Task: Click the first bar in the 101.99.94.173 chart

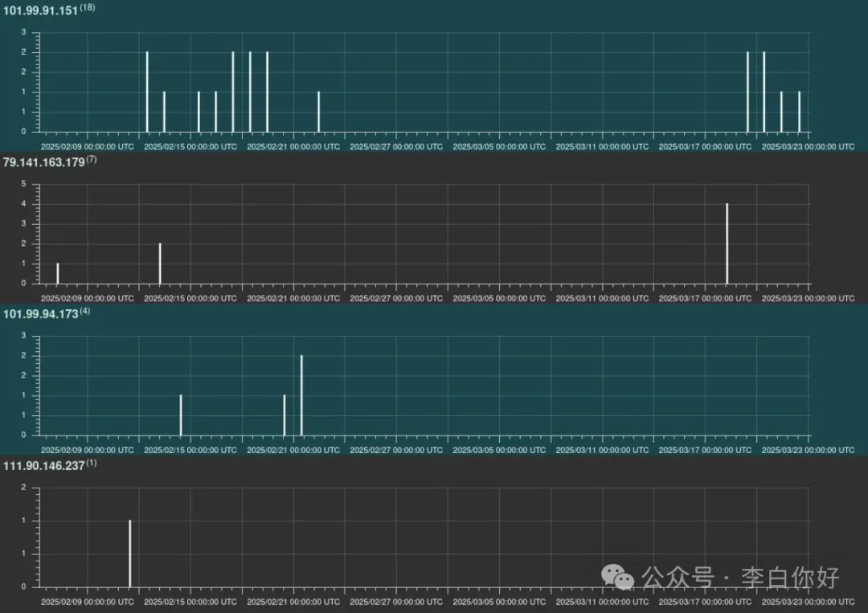Action: (181, 415)
